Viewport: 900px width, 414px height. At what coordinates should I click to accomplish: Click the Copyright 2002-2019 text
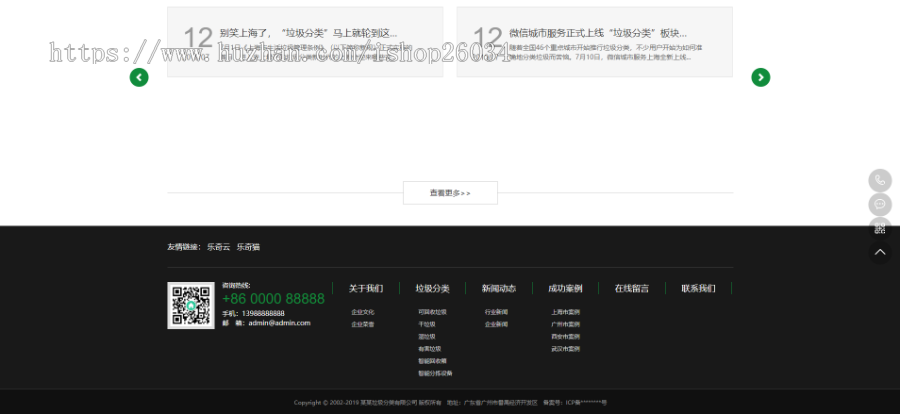[x=367, y=403]
